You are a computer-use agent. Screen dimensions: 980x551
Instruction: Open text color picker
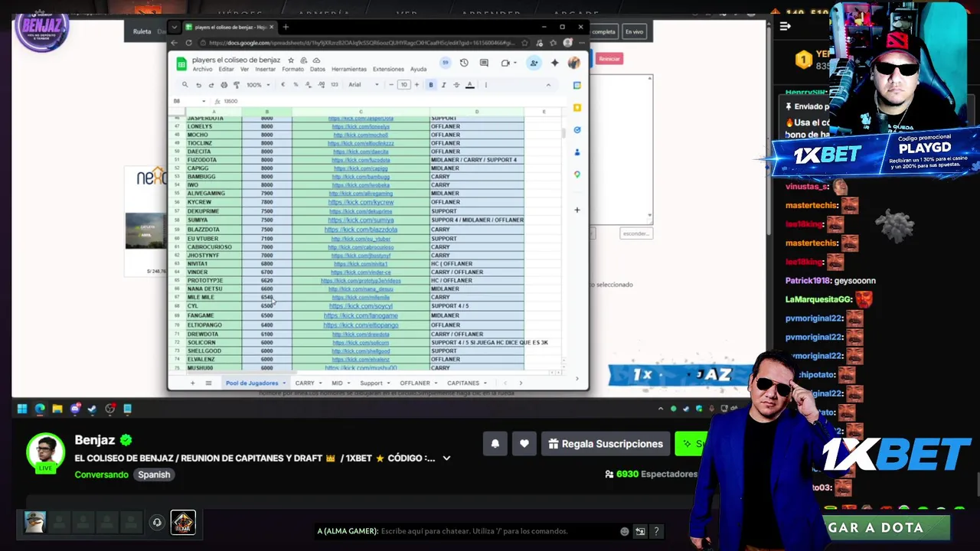(x=470, y=85)
